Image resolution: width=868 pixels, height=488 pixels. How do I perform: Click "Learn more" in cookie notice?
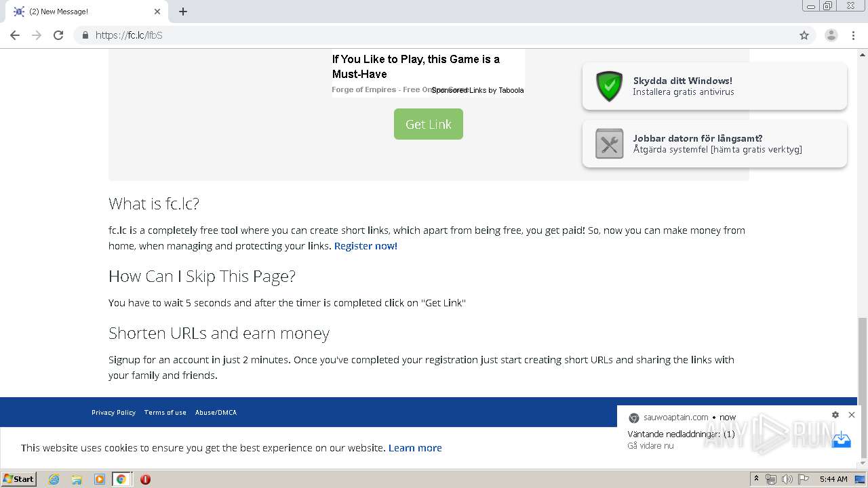pyautogui.click(x=415, y=448)
